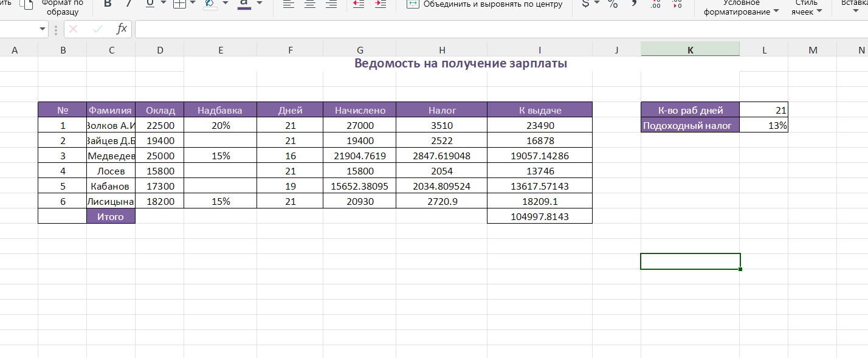868x358 pixels.
Task: Open Условное форматирование dropdown
Action: (x=741, y=7)
